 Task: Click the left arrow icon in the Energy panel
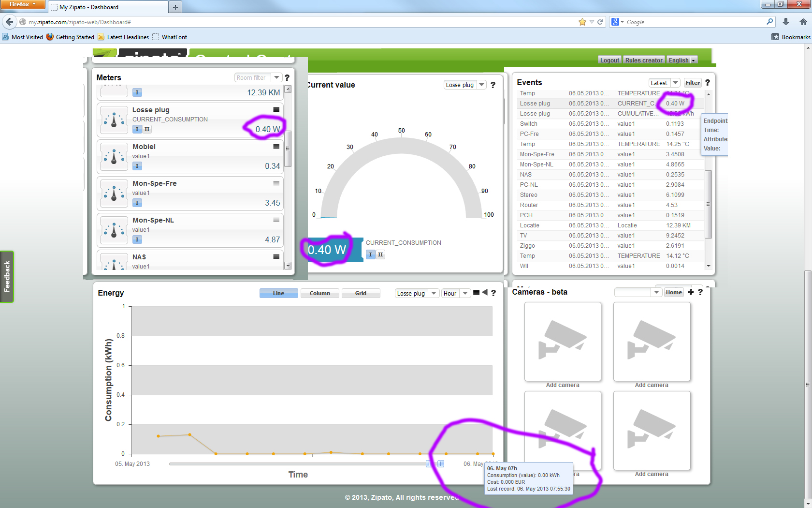(485, 293)
